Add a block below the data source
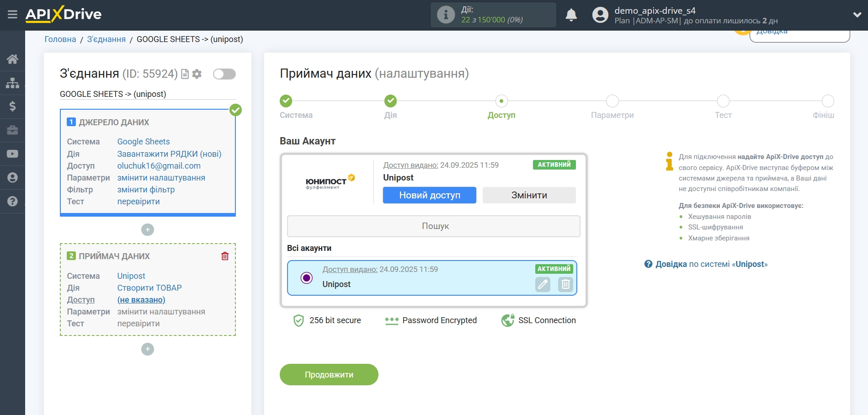This screenshot has width=868, height=415. (148, 229)
